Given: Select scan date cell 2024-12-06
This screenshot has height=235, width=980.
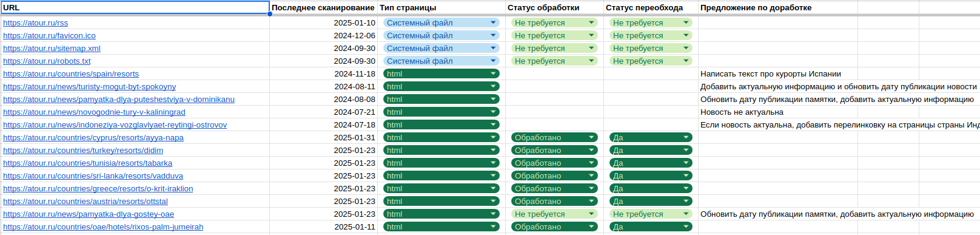Looking at the screenshot, I should click(323, 36).
